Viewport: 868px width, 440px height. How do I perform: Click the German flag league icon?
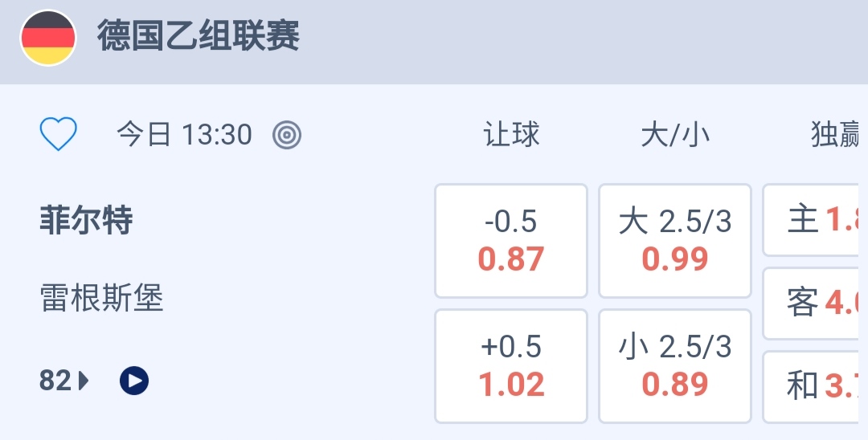click(48, 38)
